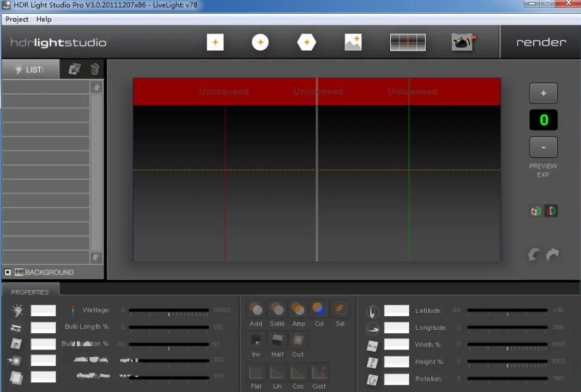The height and width of the screenshot is (392, 581).
Task: Toggle the color channel circle icon
Action: point(551,211)
